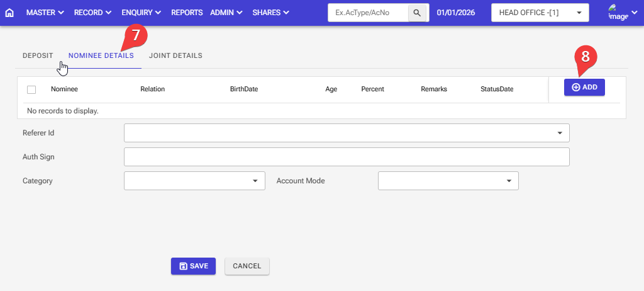Image resolution: width=644 pixels, height=291 pixels.
Task: Open the SHARES menu
Action: coord(270,13)
